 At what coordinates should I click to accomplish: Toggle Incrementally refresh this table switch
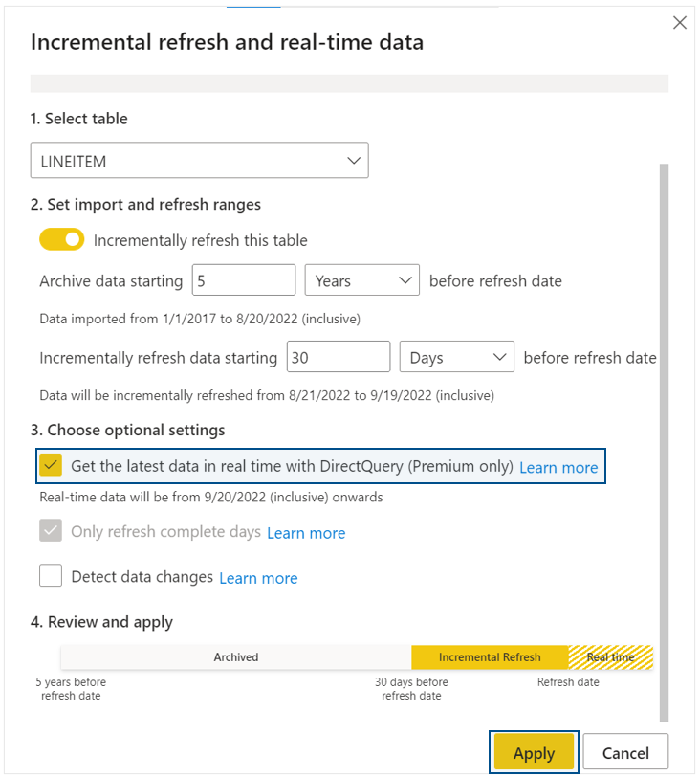click(x=62, y=239)
